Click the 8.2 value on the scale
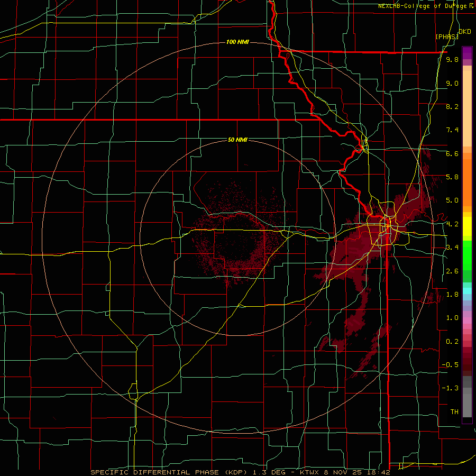 click(452, 106)
